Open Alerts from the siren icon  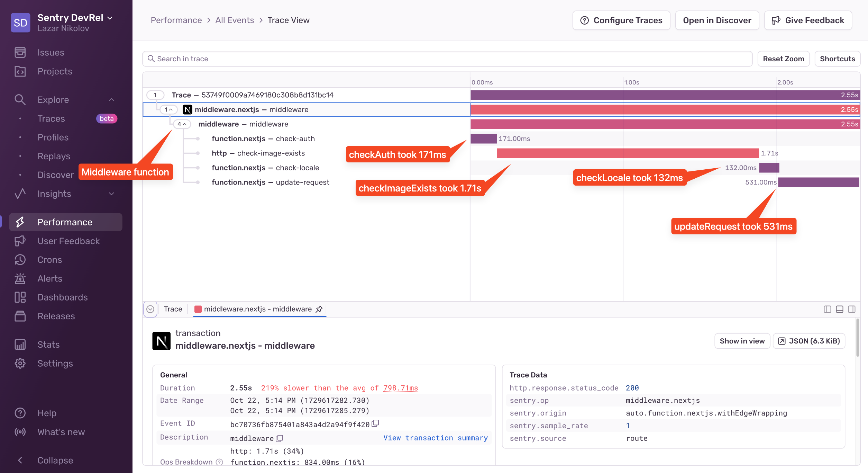coord(20,278)
